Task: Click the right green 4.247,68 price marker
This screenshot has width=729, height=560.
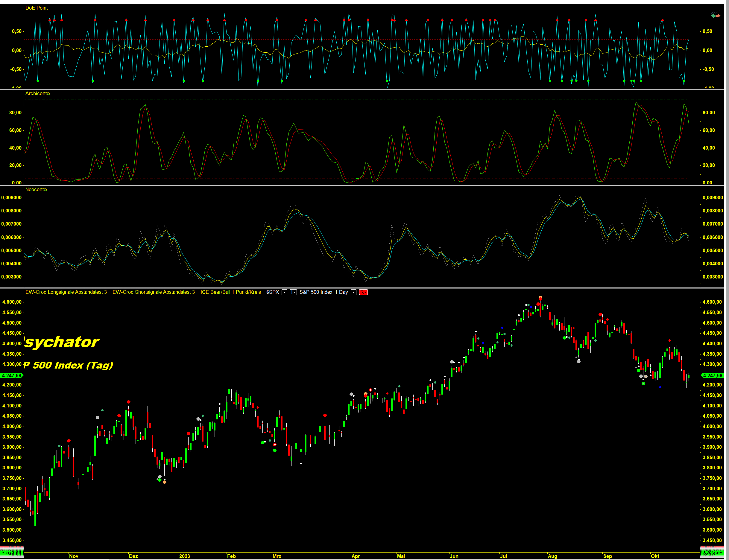Action: (712, 375)
